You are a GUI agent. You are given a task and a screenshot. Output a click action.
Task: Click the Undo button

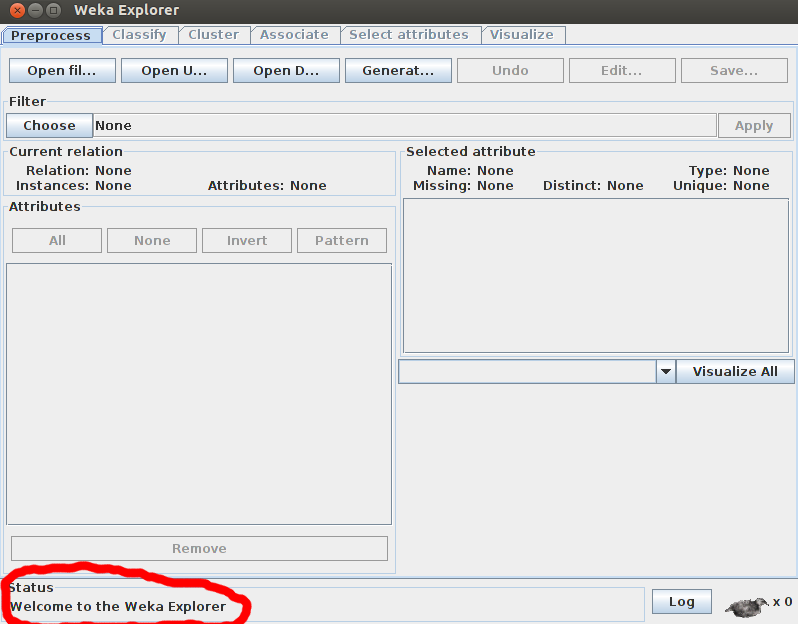tap(510, 70)
